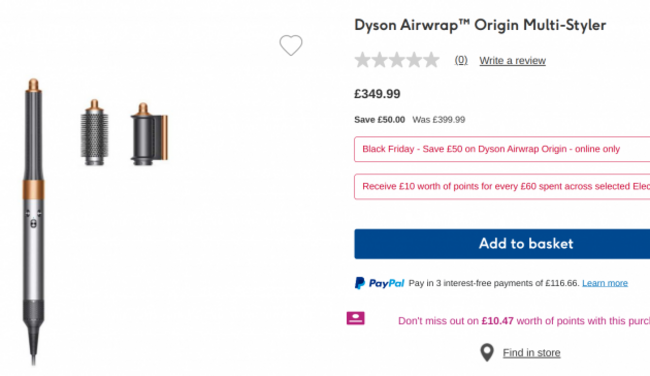
Task: Open the Receive £10 worth of points offer
Action: click(x=502, y=187)
